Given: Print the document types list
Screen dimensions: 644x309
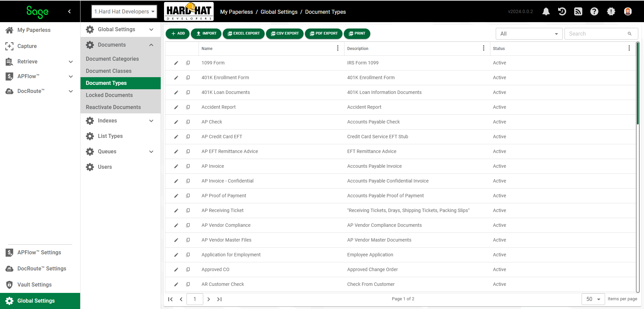Looking at the screenshot, I should pos(357,34).
